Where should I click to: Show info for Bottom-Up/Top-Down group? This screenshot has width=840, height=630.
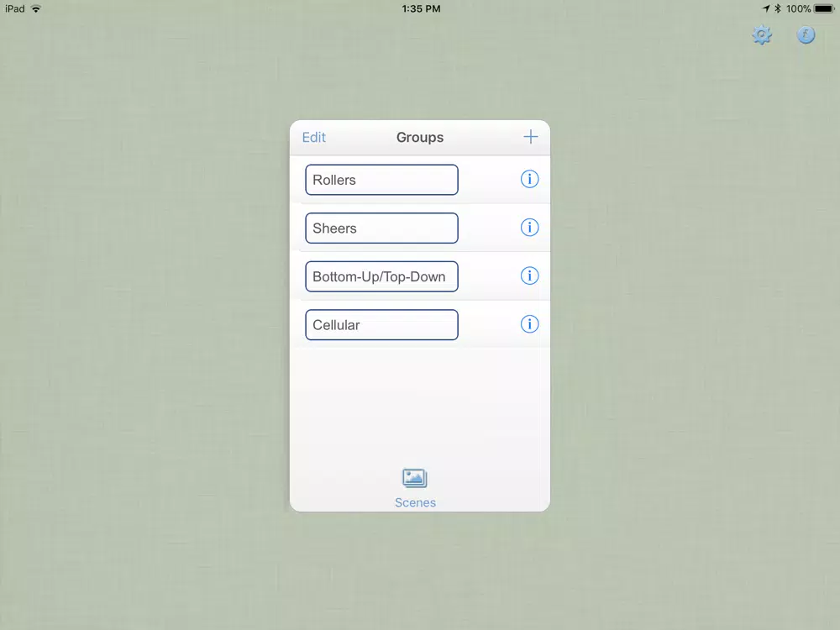[529, 276]
